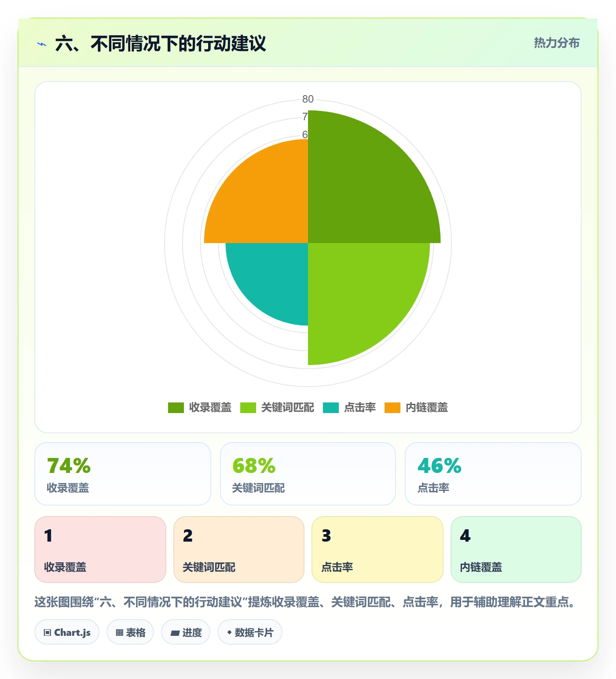The height and width of the screenshot is (679, 616).
Task: Click the 热力分布 label in header
Action: point(557,43)
